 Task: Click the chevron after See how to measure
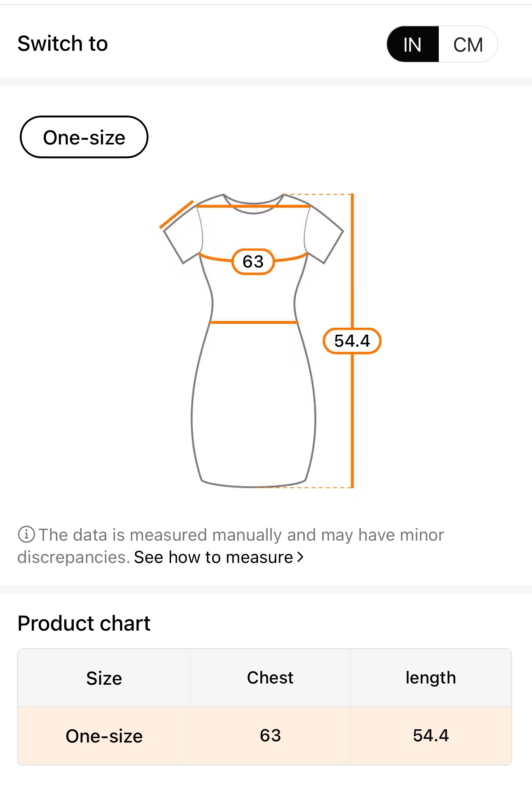point(301,557)
